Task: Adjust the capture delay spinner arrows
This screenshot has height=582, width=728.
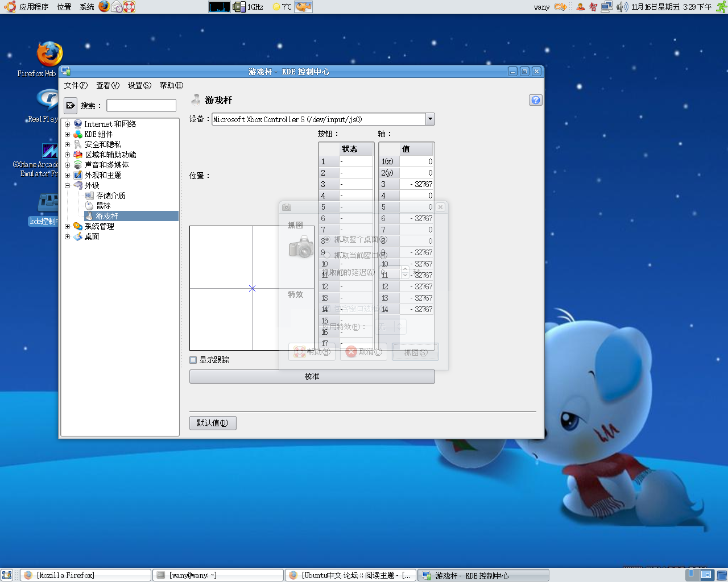Action: click(405, 272)
